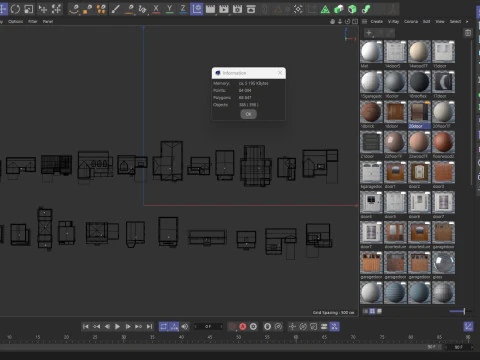Close the Information dialog
This screenshot has width=480, height=360.
click(280, 73)
